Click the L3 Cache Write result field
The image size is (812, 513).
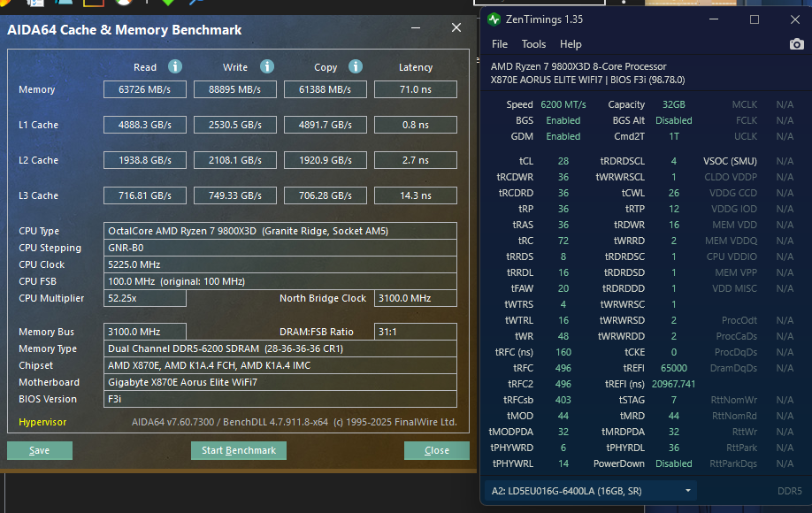pos(235,195)
